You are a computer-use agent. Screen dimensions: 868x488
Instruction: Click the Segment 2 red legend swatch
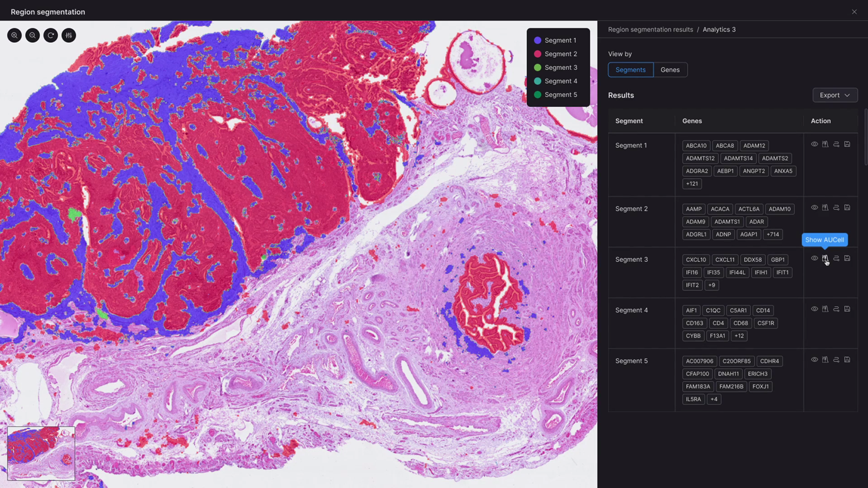pyautogui.click(x=538, y=54)
